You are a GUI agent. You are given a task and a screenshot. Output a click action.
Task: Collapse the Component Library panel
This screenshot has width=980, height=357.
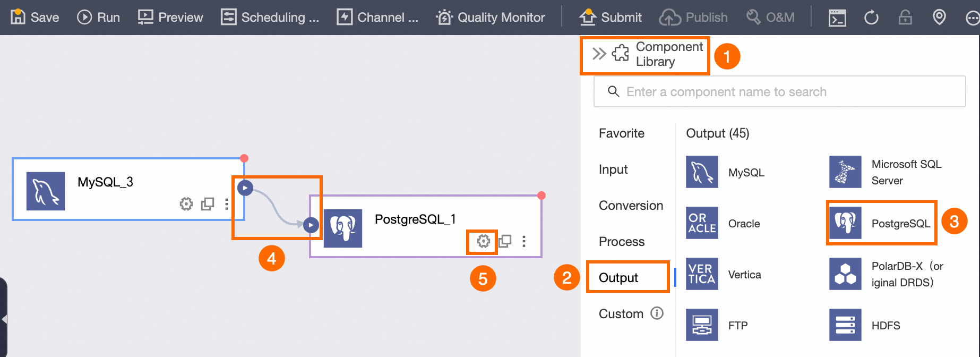point(599,54)
